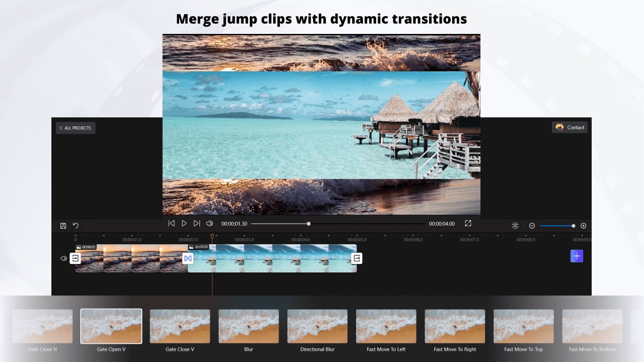Image resolution: width=644 pixels, height=362 pixels.
Task: Undo the last edit
Action: coord(75,225)
